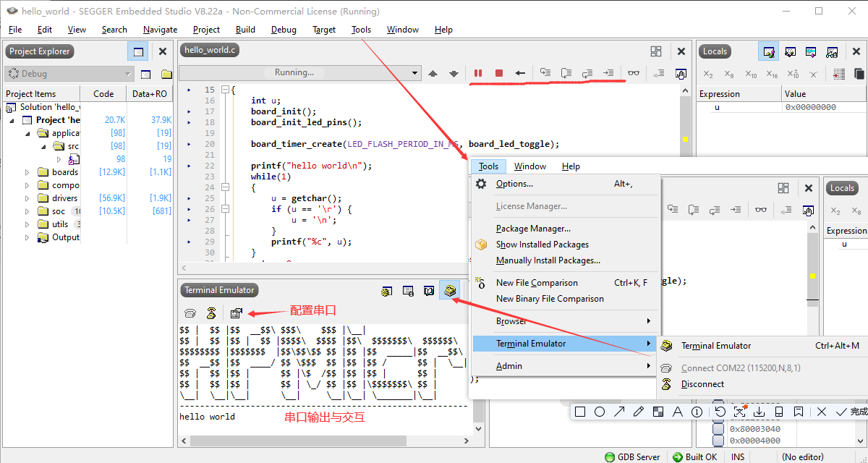Open the Navigate menu
The image size is (868, 463).
(x=160, y=30)
